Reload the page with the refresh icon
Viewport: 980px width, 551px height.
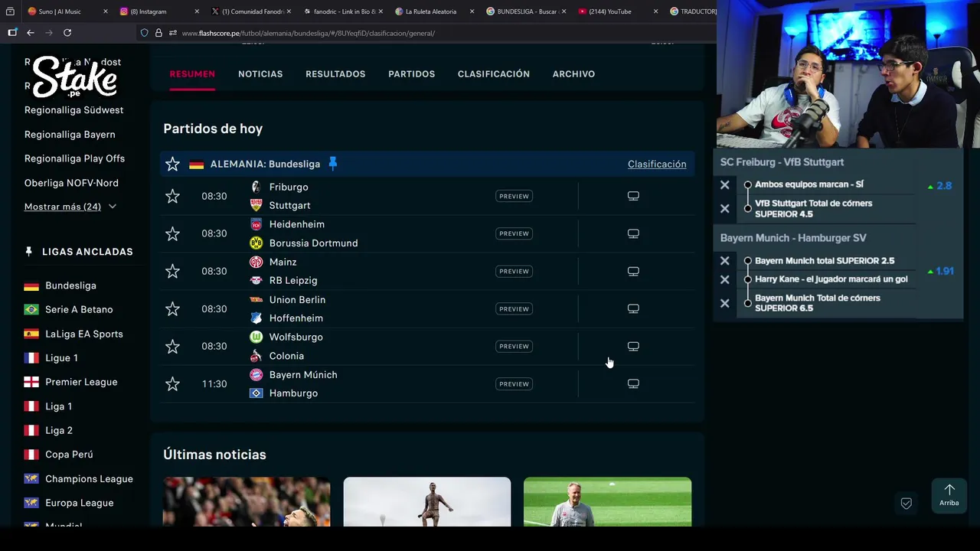click(67, 32)
